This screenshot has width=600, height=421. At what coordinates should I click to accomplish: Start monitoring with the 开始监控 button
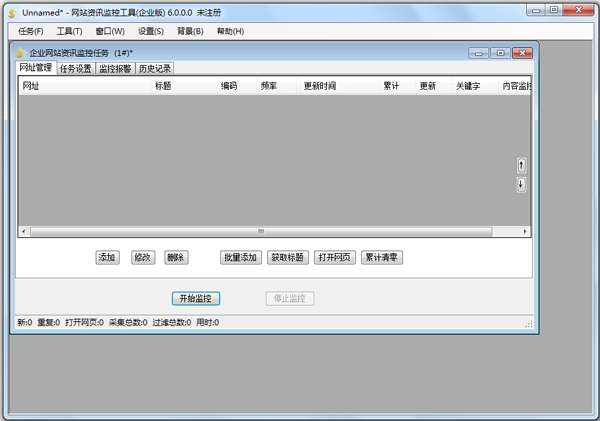196,299
